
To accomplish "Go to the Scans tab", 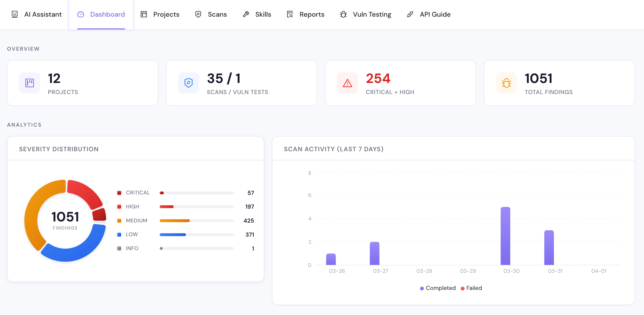I will (x=211, y=14).
